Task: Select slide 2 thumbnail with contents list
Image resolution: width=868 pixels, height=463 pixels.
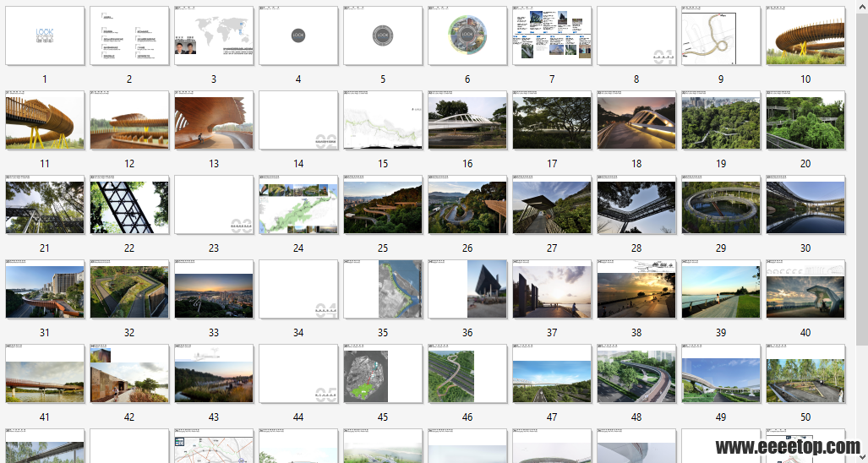Action: pos(129,35)
